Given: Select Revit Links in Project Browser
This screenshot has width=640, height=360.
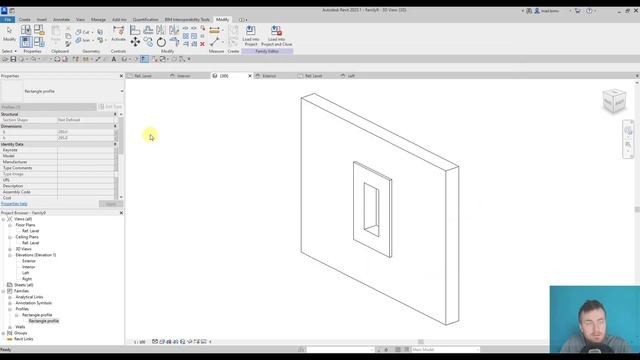Looking at the screenshot, I should tap(23, 339).
